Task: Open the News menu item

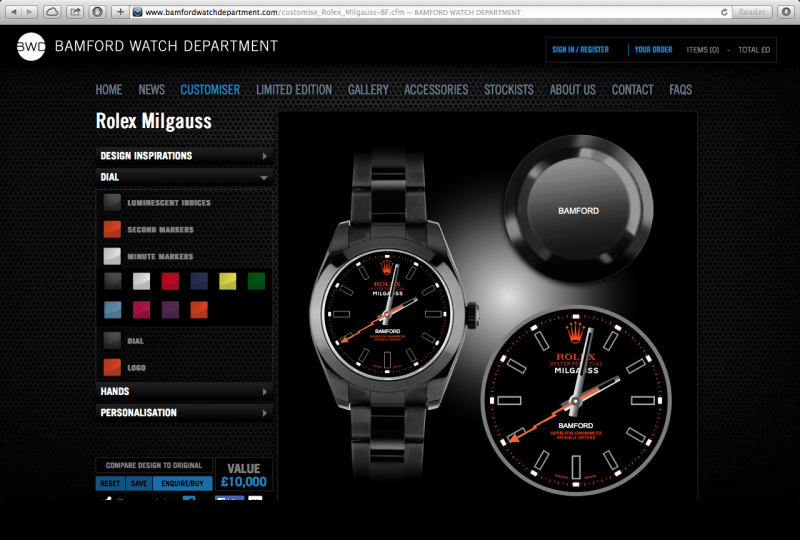Action: pyautogui.click(x=152, y=90)
